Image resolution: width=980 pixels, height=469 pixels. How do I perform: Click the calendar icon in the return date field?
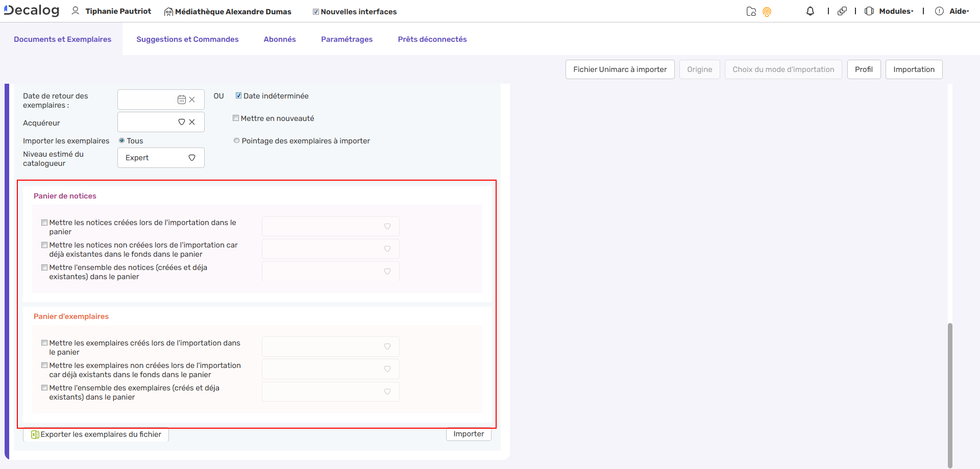(182, 99)
